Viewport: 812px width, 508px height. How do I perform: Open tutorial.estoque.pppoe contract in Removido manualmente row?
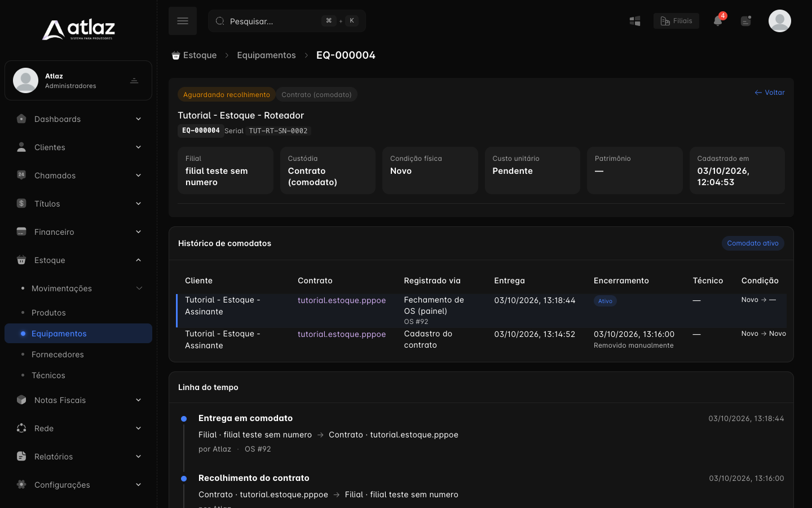[342, 334]
